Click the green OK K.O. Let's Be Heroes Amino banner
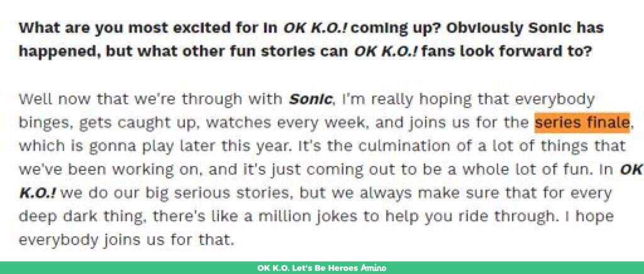The width and height of the screenshot is (644, 274). pyautogui.click(x=322, y=268)
